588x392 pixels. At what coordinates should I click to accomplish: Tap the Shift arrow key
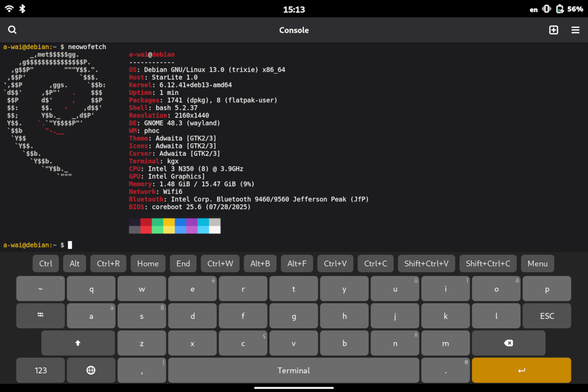[78, 343]
